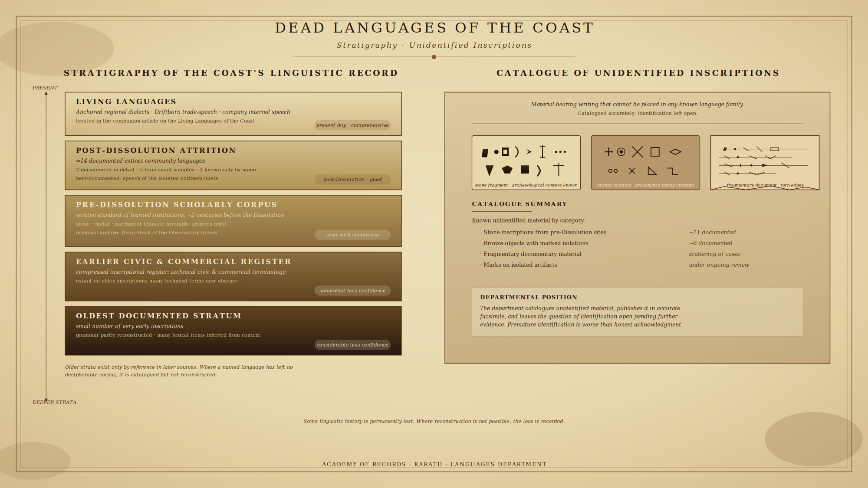Click the bronze notation card thumbnail
The width and height of the screenshot is (868, 488).
pyautogui.click(x=645, y=163)
